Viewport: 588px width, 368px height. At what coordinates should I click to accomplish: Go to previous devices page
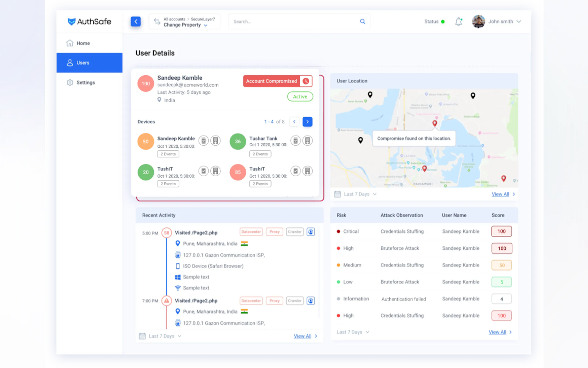(x=294, y=122)
